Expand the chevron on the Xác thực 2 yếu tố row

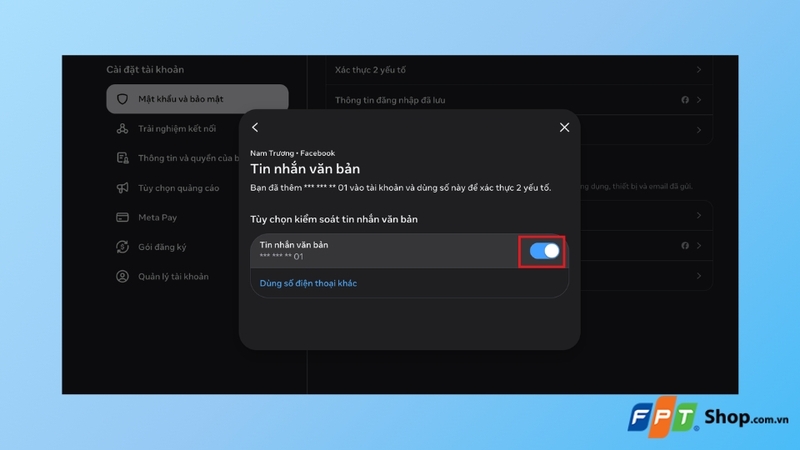(x=699, y=70)
